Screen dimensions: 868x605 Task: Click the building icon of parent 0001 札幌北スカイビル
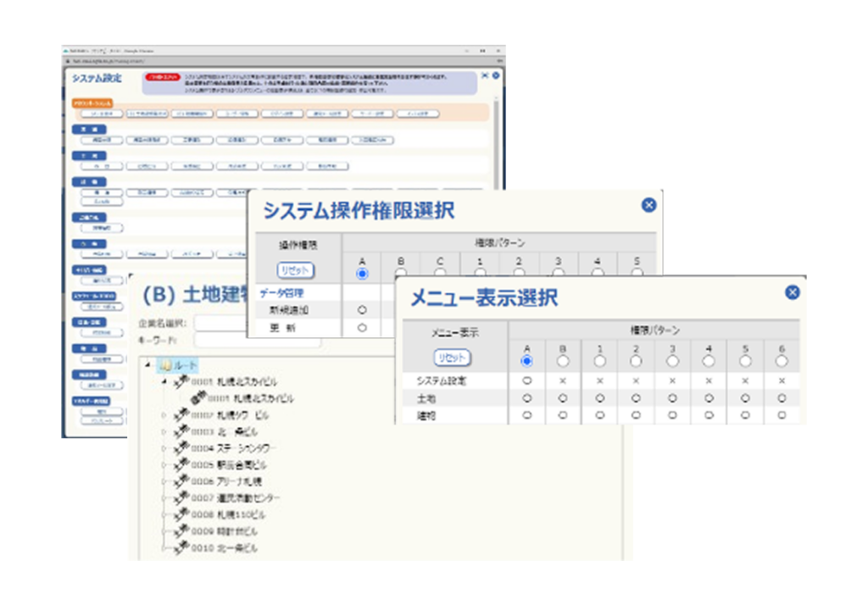tap(181, 381)
